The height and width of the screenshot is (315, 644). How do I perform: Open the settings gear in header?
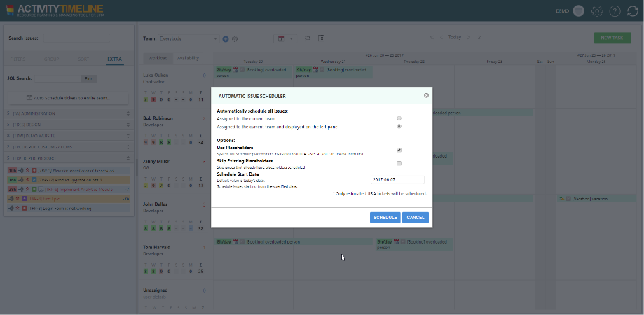click(597, 11)
